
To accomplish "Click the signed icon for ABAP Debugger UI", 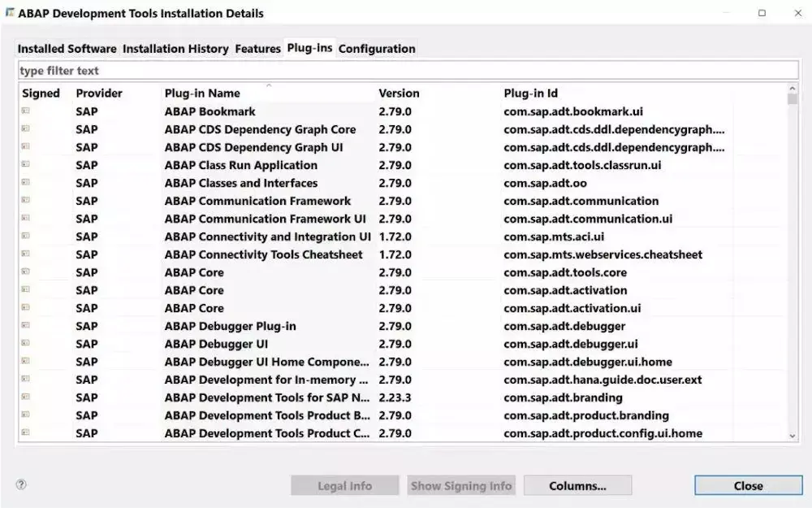I will pos(26,344).
